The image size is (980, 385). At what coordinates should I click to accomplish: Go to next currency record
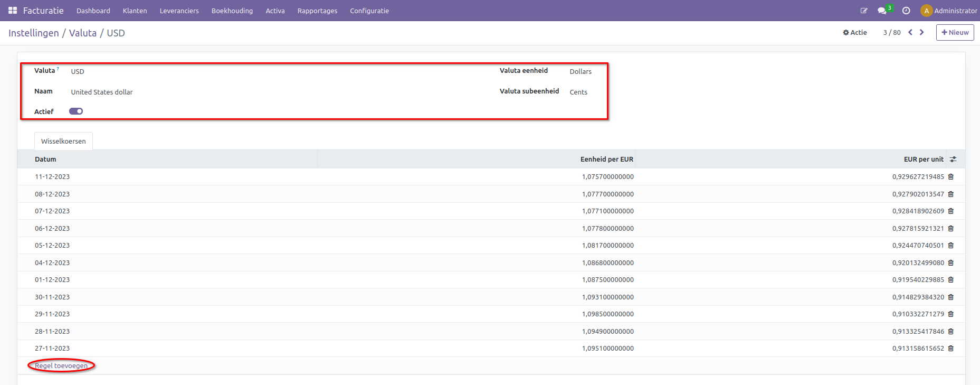pos(922,32)
